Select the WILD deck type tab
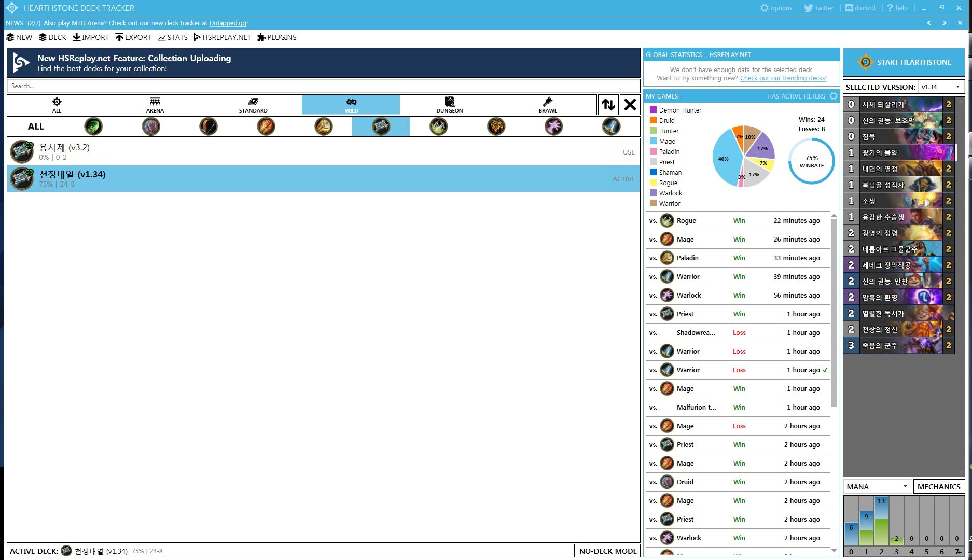 [x=351, y=105]
